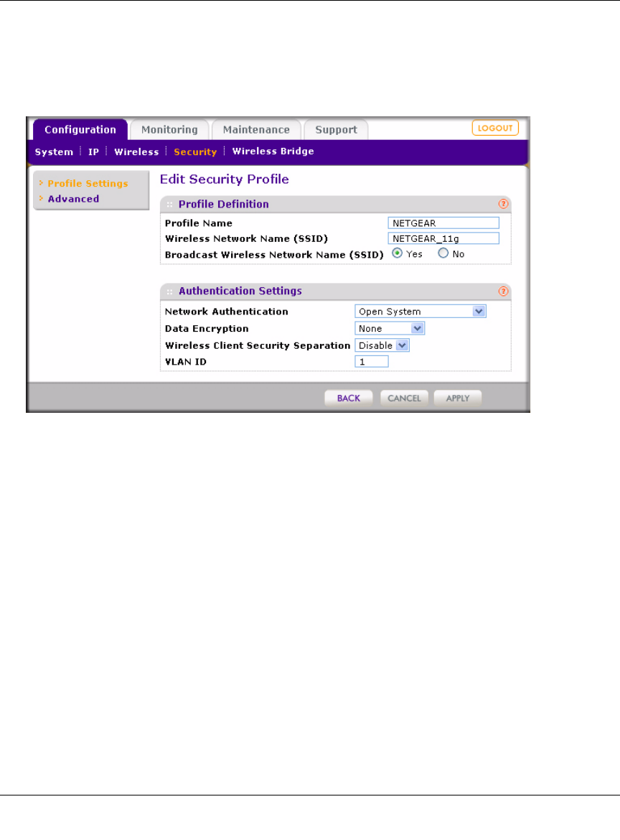Switch to the Support tab
The width and height of the screenshot is (620, 840).
(336, 130)
